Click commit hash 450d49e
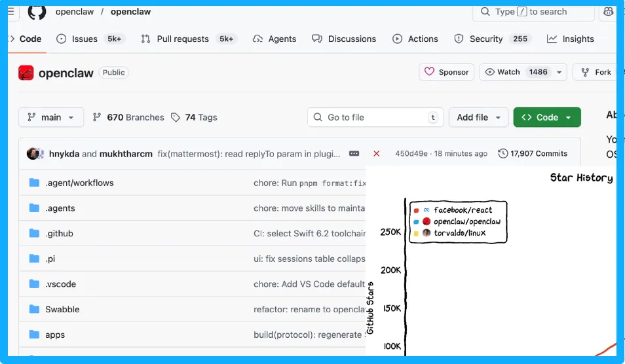The height and width of the screenshot is (364, 625). click(x=411, y=154)
